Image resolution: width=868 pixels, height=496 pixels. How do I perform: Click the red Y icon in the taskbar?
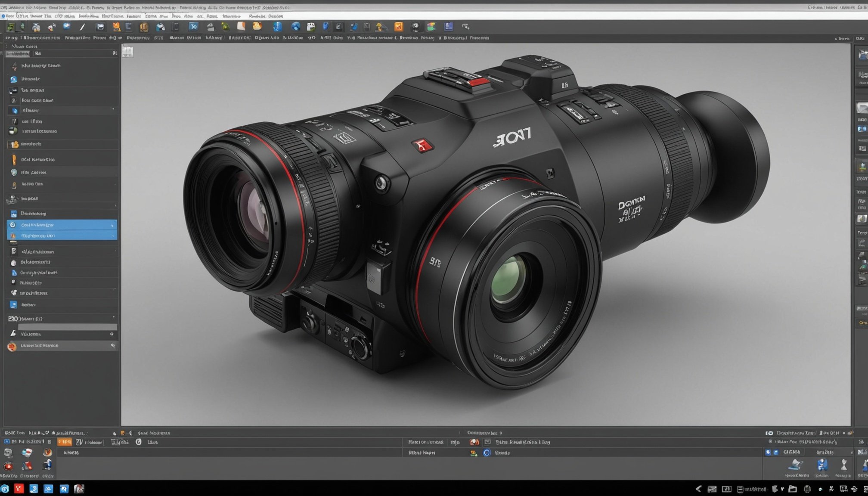19,489
